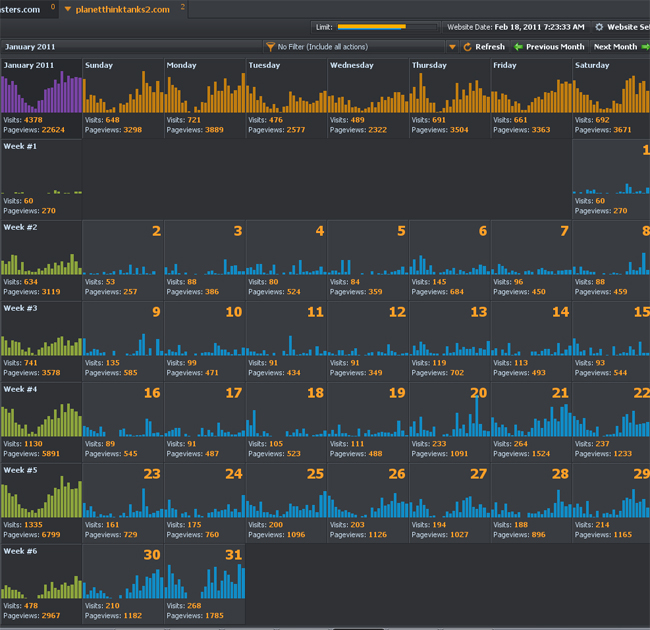
Task: Open day 14 calendar cell
Action: 531,341
